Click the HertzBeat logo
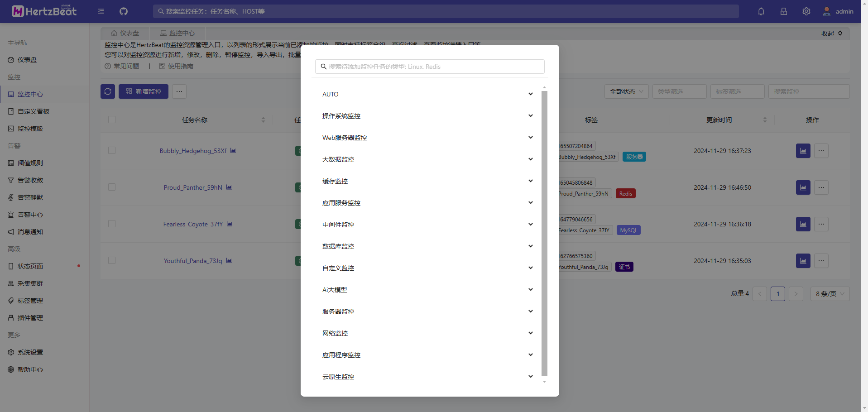Viewport: 868px width, 412px height. pos(44,11)
